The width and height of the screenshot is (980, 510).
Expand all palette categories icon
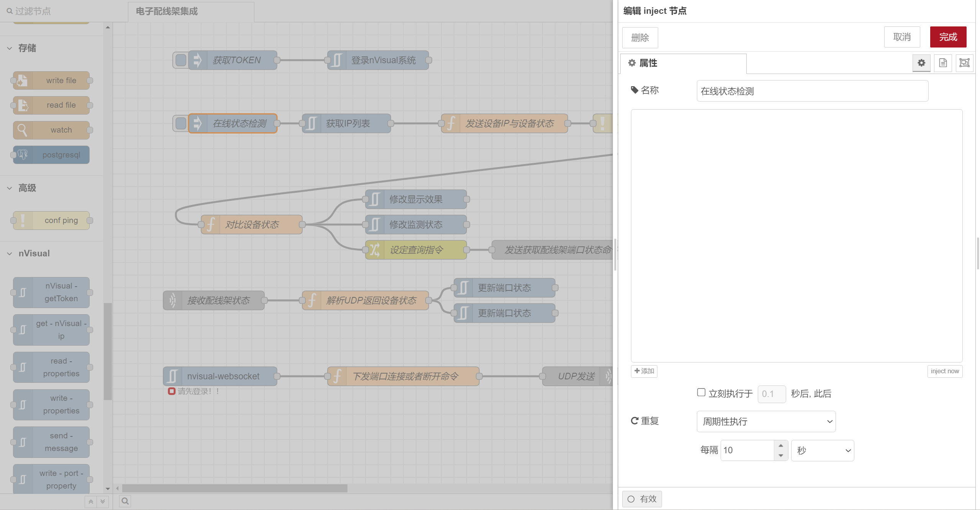[103, 502]
